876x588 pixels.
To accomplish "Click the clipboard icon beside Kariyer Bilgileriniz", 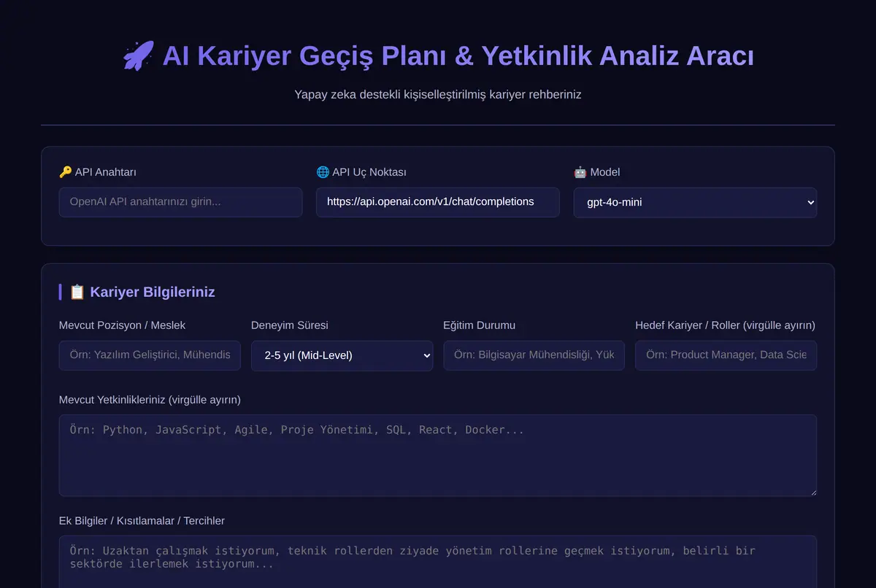I will (x=77, y=292).
